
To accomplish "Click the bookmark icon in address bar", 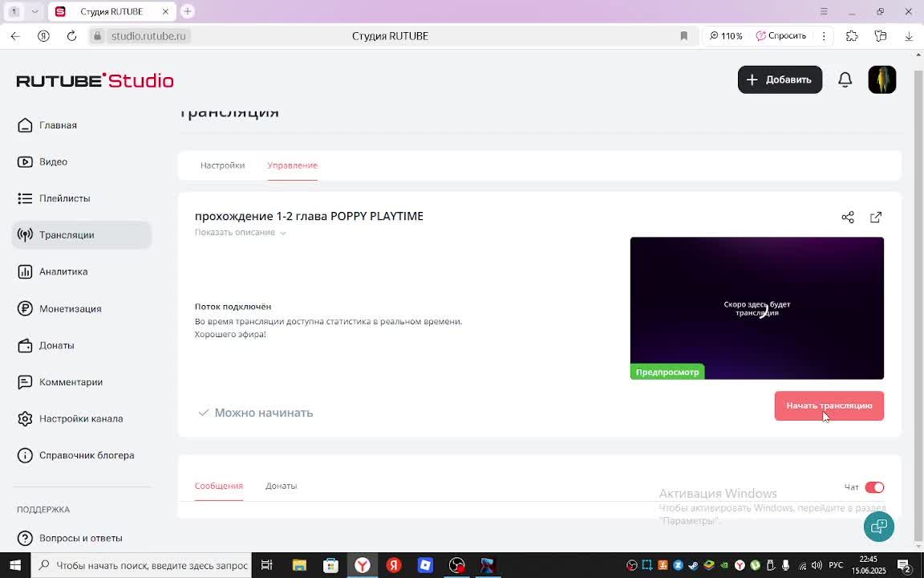I will coord(683,36).
